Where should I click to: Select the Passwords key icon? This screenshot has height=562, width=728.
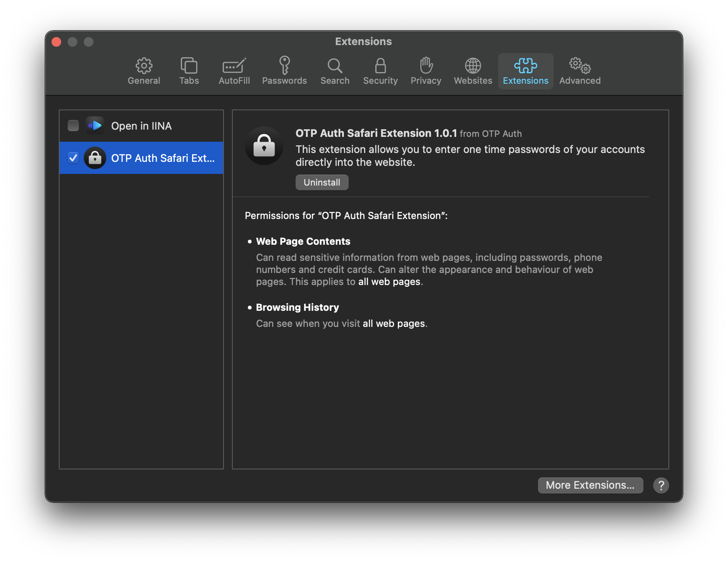(x=284, y=71)
